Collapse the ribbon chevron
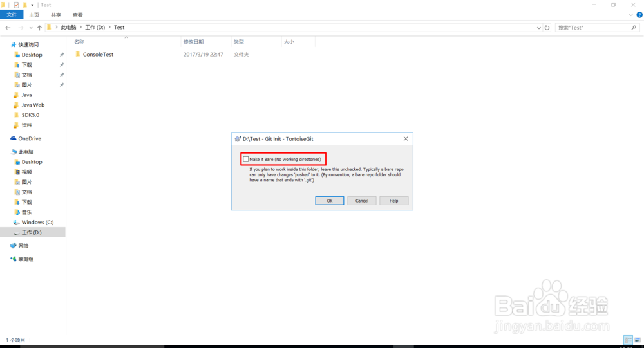The height and width of the screenshot is (348, 644). pyautogui.click(x=631, y=15)
